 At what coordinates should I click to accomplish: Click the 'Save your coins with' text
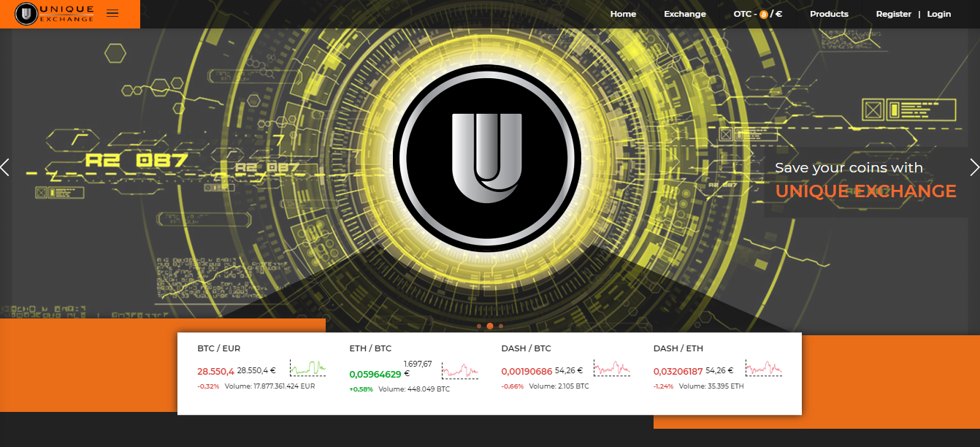tap(849, 168)
